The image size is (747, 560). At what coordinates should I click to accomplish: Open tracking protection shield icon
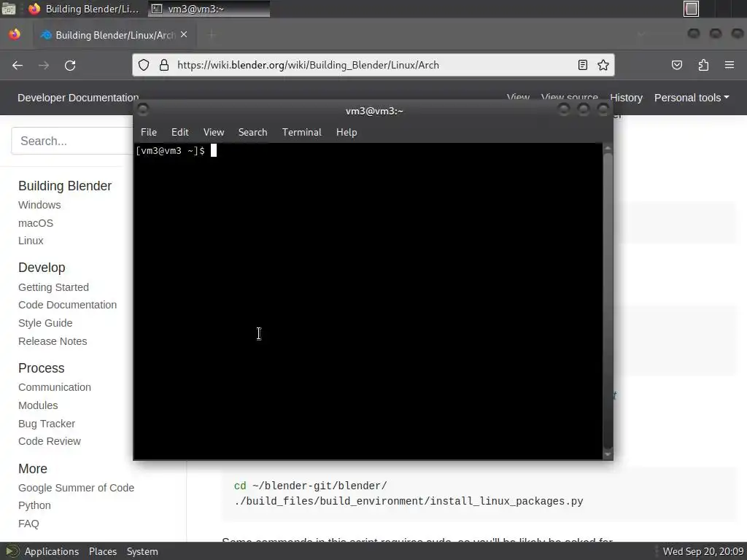click(144, 65)
